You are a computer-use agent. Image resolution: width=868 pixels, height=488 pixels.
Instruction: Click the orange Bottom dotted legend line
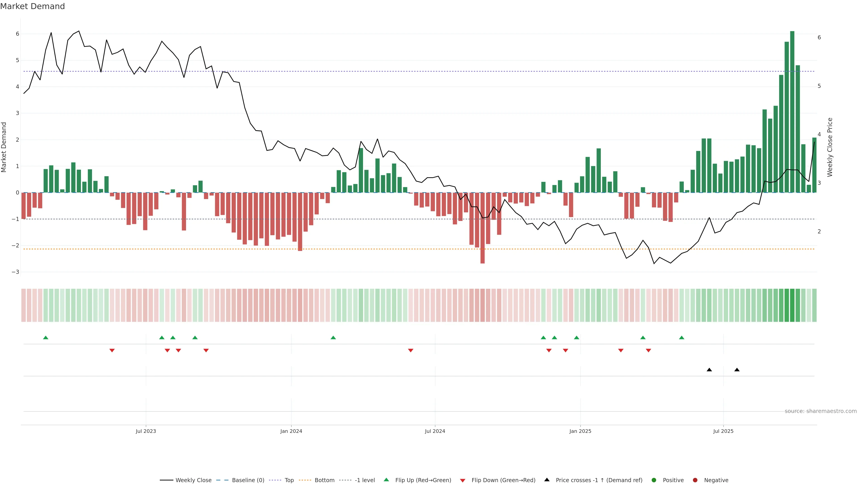305,480
